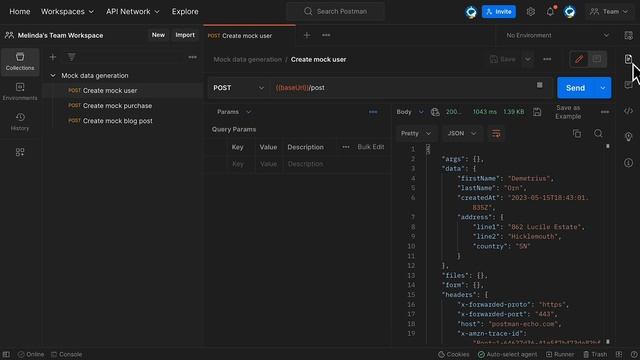Open Create mock blog post request

118,121
